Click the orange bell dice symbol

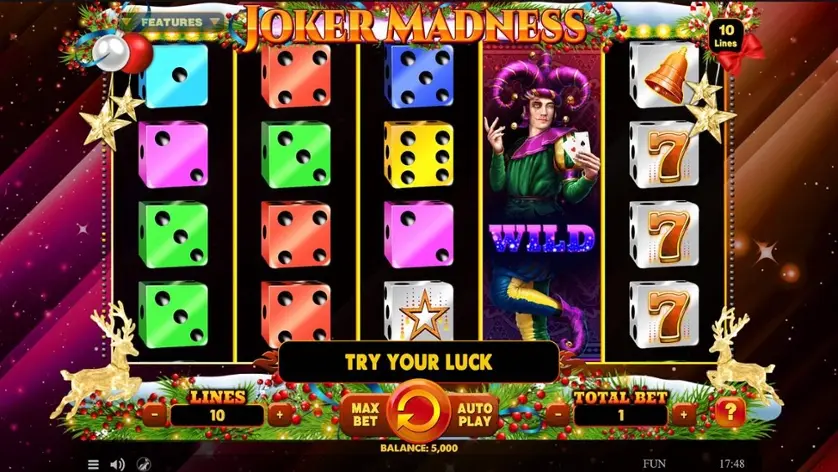click(664, 75)
